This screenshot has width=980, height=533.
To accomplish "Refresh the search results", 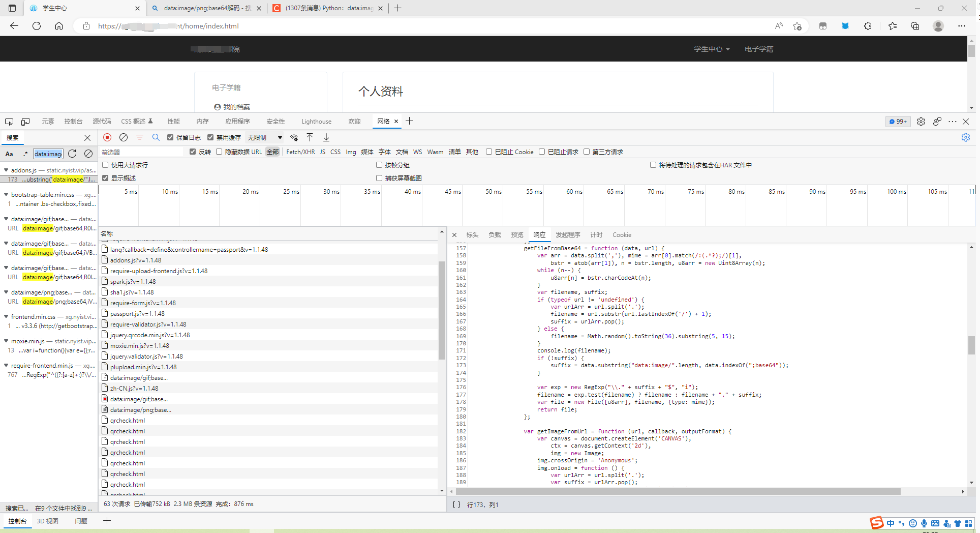I will [x=72, y=154].
